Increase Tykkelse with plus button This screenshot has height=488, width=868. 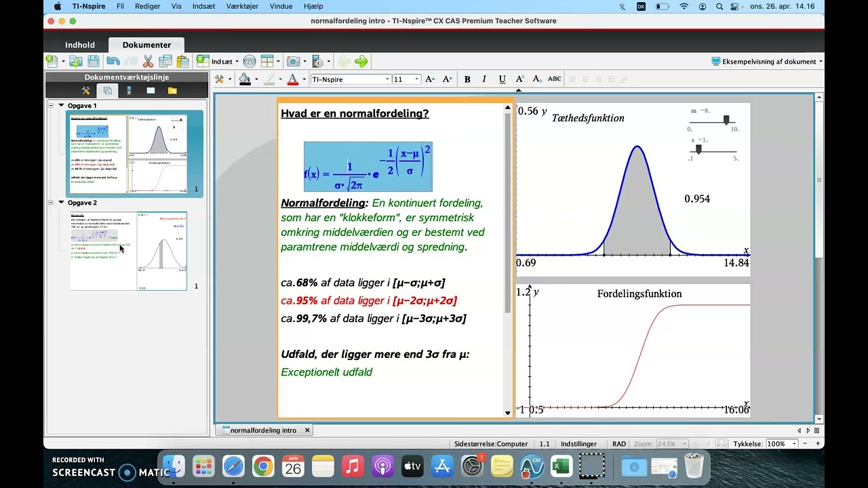tap(818, 444)
